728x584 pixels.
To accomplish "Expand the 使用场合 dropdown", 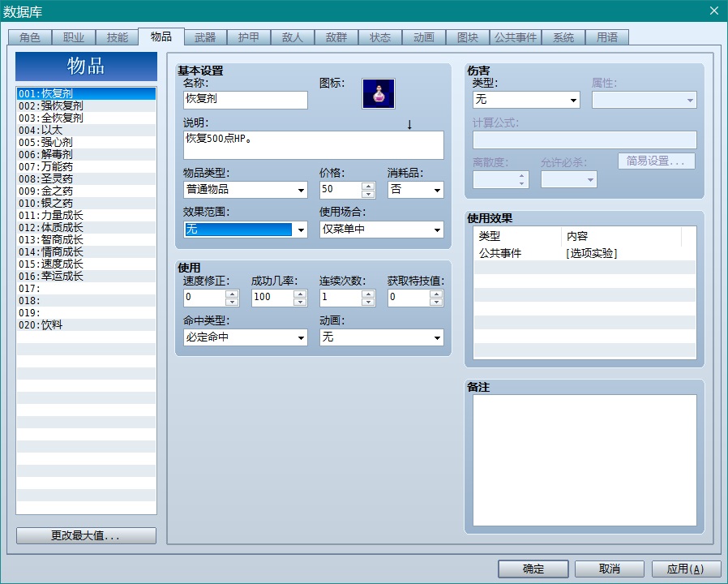I will [382, 230].
